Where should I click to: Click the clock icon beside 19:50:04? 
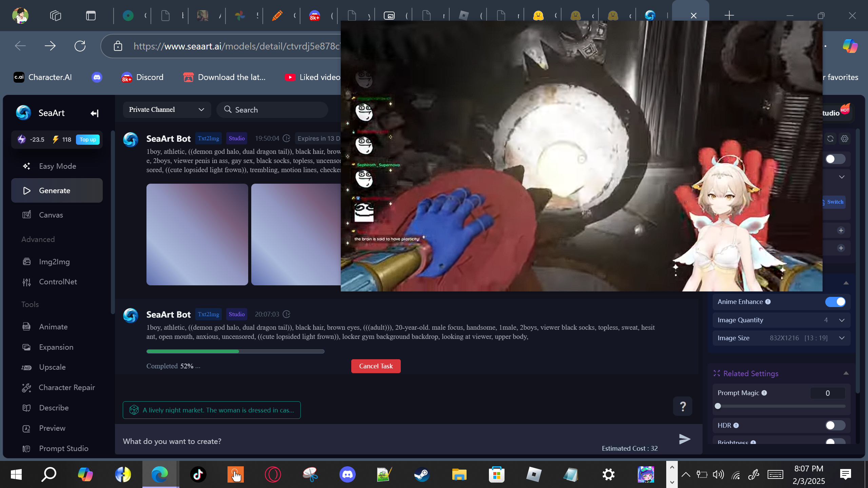click(287, 138)
